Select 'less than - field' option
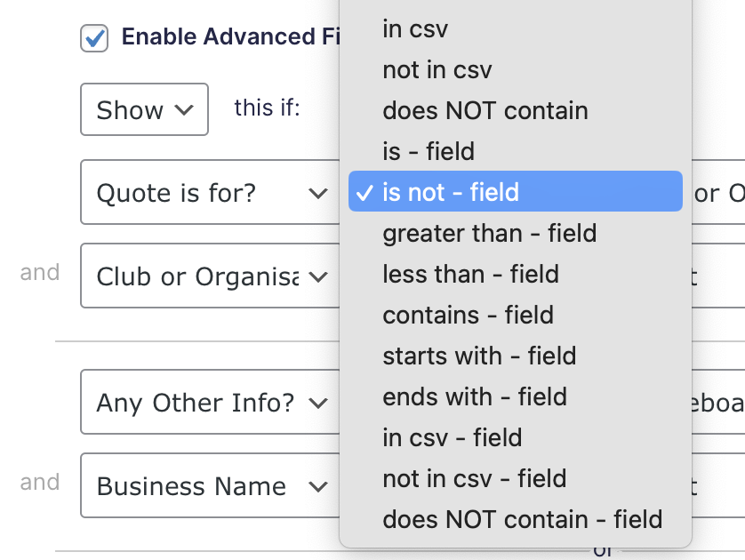The image size is (745, 560). pos(470,275)
